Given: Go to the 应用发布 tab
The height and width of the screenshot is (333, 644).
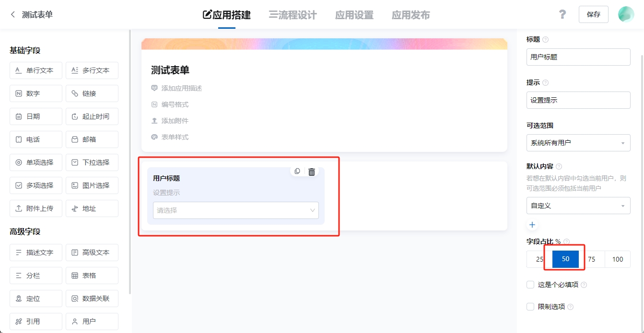Looking at the screenshot, I should [x=410, y=15].
